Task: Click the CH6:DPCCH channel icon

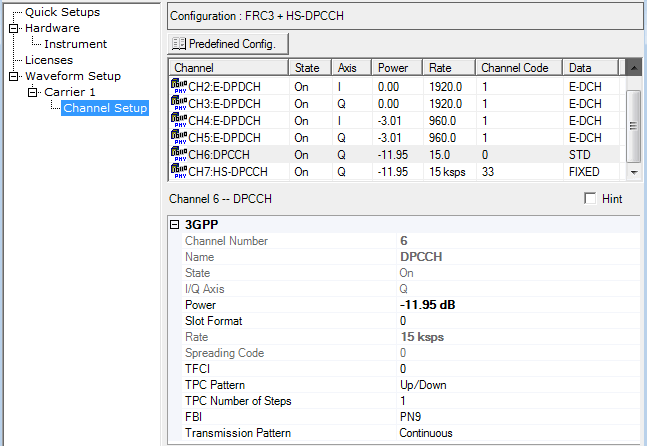Action: pos(179,154)
